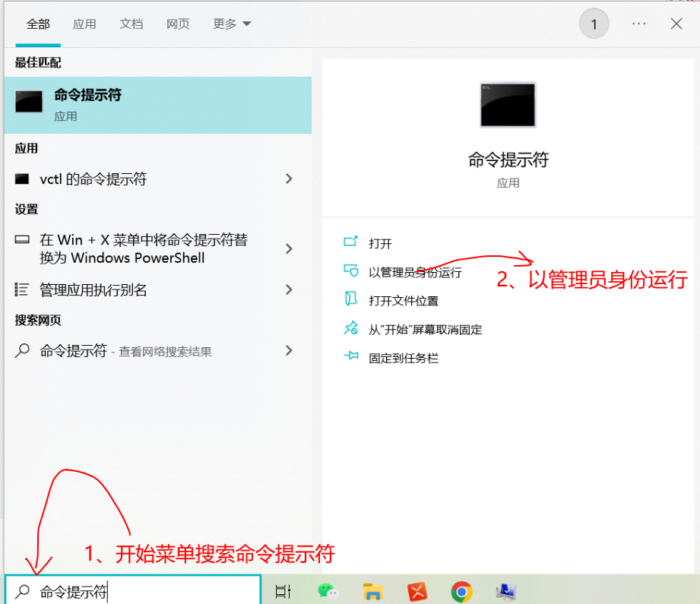Click the pin to taskbar icon

click(351, 356)
